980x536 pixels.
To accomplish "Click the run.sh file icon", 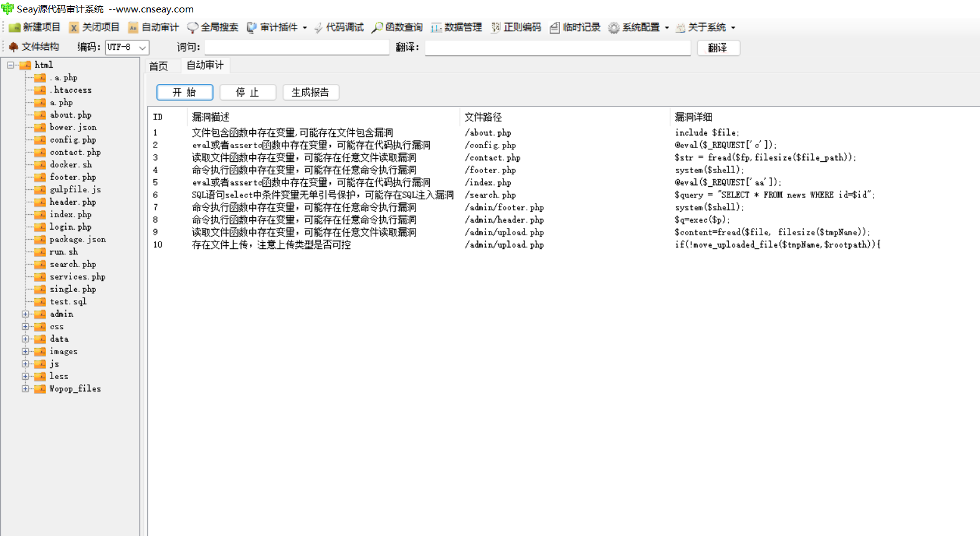I will point(40,252).
